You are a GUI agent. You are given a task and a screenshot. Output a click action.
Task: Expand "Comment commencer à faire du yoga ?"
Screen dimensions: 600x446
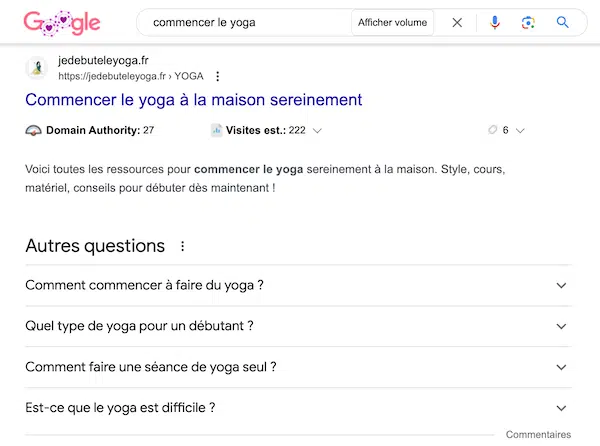pyautogui.click(x=560, y=285)
